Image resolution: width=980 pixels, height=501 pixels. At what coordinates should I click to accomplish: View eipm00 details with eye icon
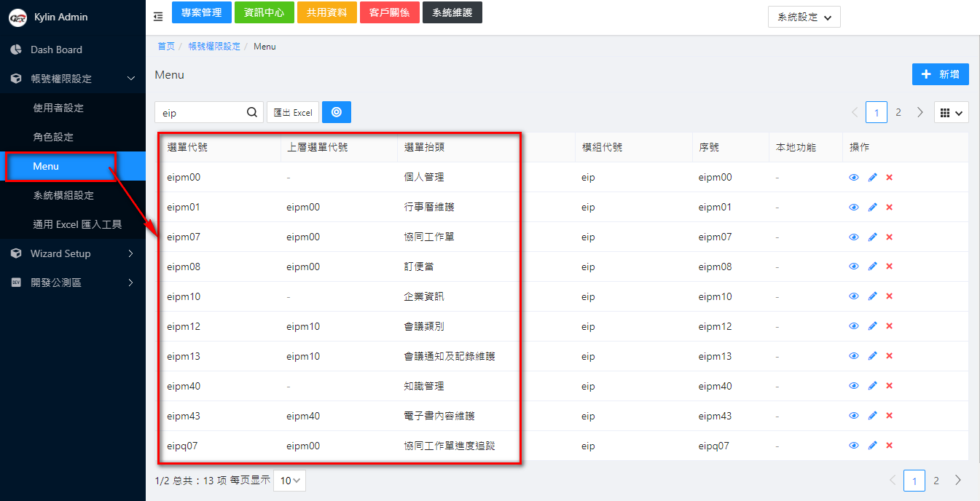(854, 178)
